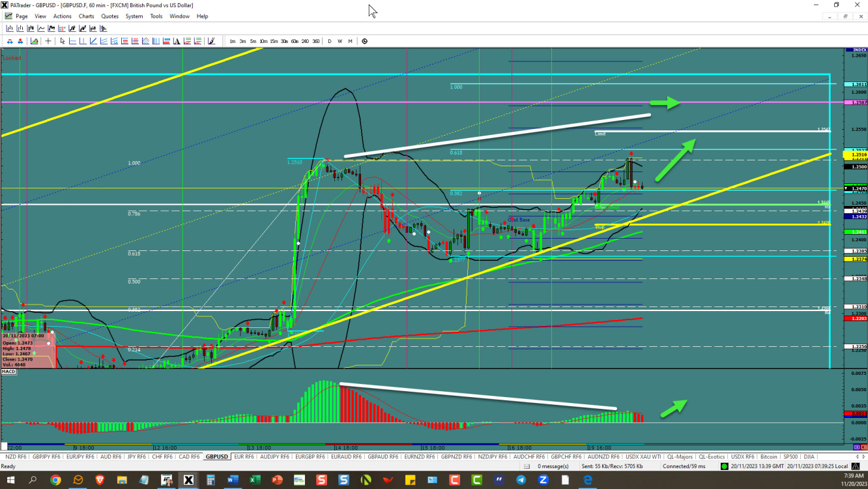Image resolution: width=868 pixels, height=489 pixels.
Task: Open Telegram from the taskbar
Action: coord(521,481)
